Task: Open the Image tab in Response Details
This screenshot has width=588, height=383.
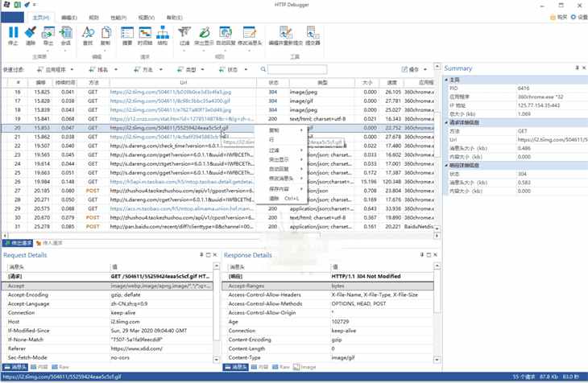Action: click(x=304, y=367)
